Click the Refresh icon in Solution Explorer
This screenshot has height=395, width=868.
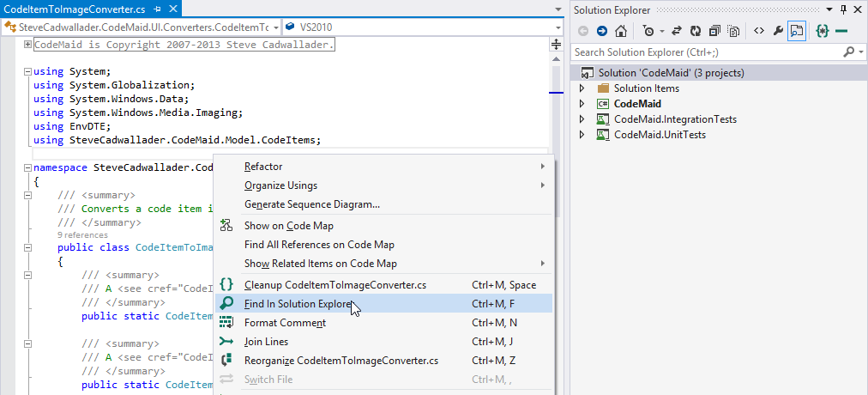coord(696,31)
